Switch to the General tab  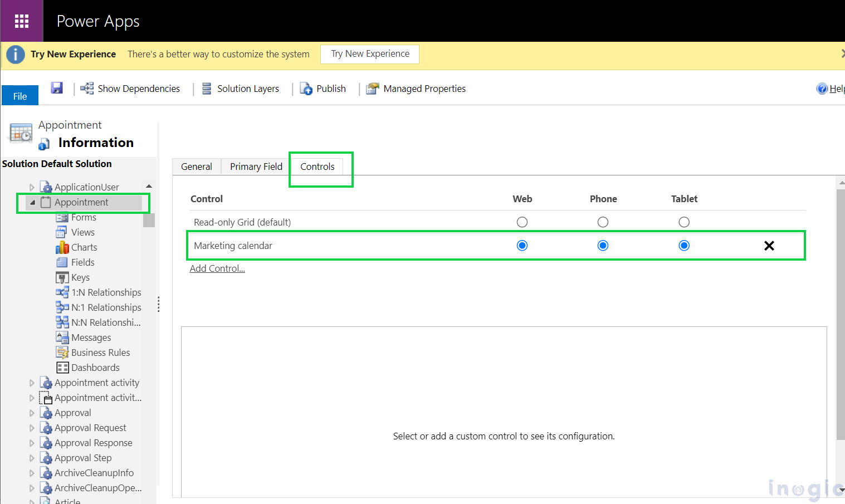[x=197, y=167]
